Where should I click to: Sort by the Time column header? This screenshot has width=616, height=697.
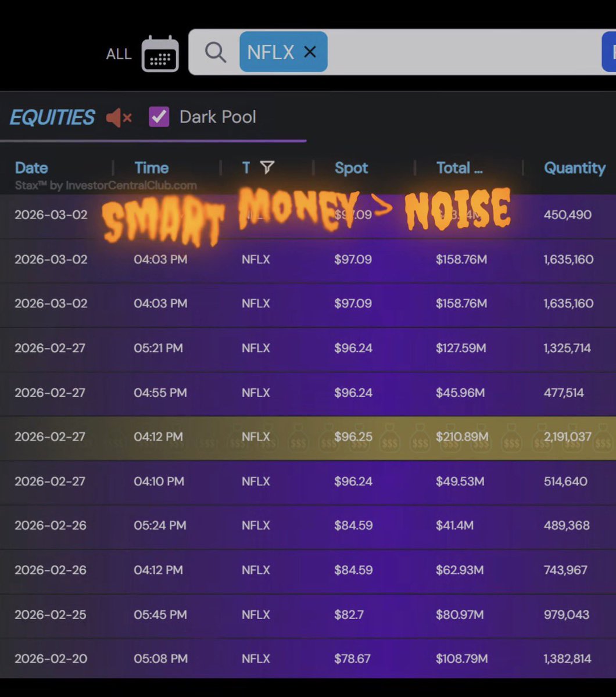click(151, 168)
